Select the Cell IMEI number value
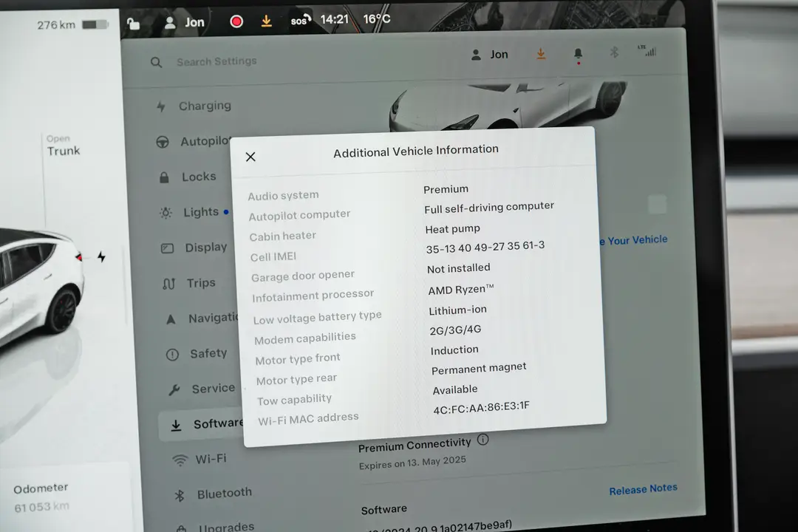This screenshot has width=798, height=532. point(485,248)
